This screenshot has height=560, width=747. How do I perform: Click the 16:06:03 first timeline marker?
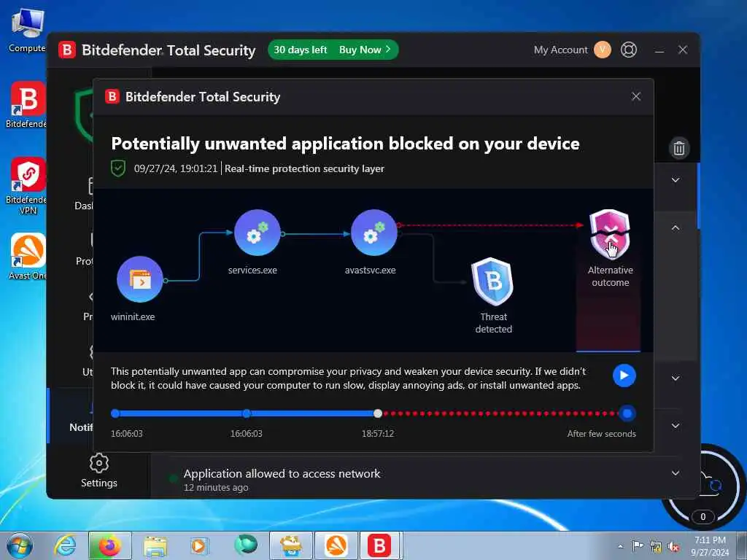(x=115, y=413)
